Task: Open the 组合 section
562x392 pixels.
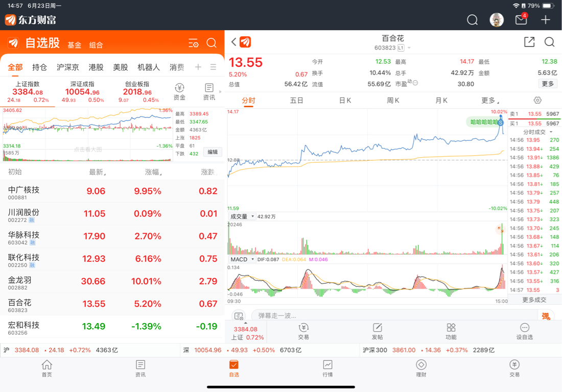Action: pyautogui.click(x=96, y=45)
